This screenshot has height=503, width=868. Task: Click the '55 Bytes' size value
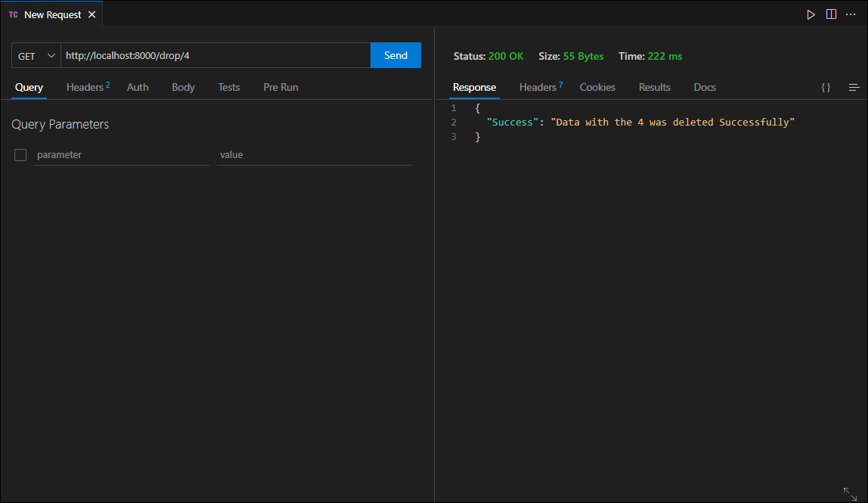click(584, 56)
